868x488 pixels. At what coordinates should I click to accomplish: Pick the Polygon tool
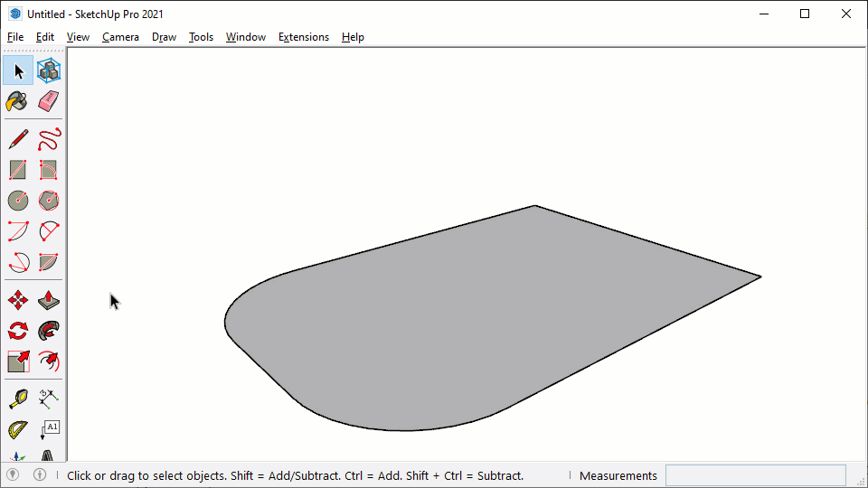coord(49,201)
